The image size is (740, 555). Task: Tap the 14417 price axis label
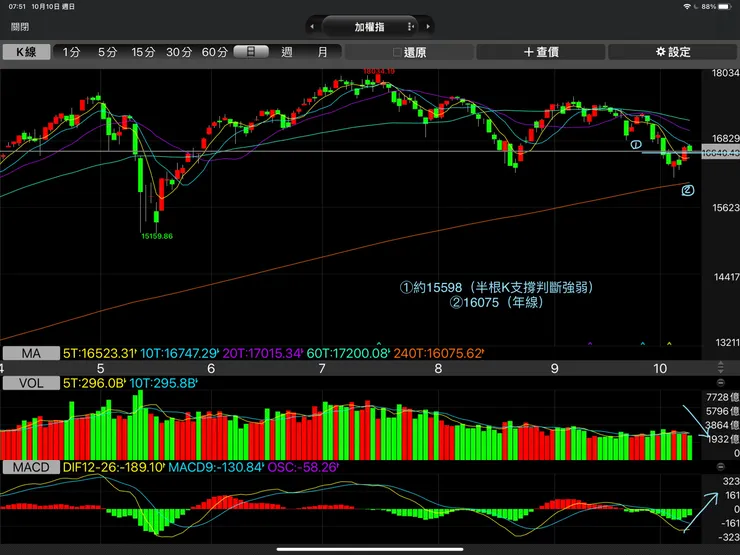(726, 277)
